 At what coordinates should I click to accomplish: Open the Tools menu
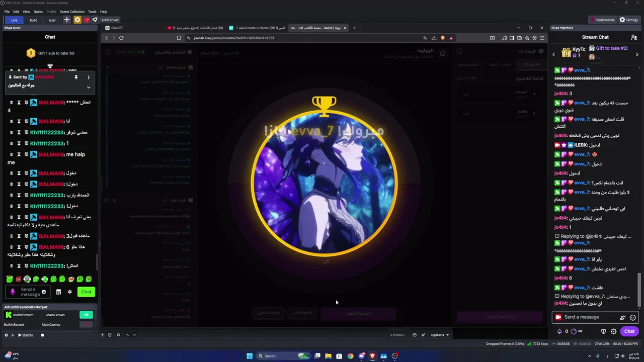[92, 12]
